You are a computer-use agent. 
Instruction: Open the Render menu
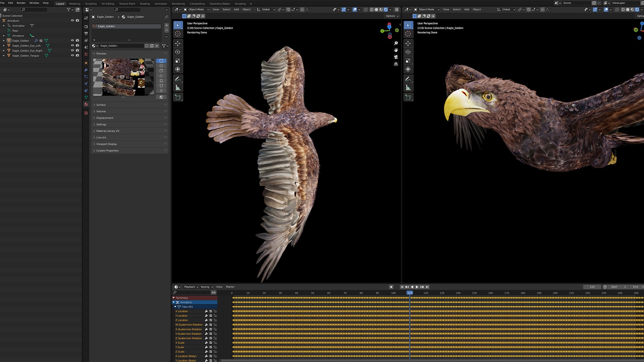pyautogui.click(x=21, y=3)
